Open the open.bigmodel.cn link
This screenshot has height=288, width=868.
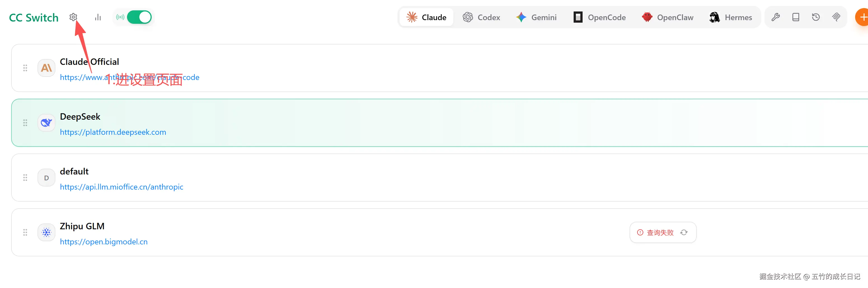coord(104,242)
